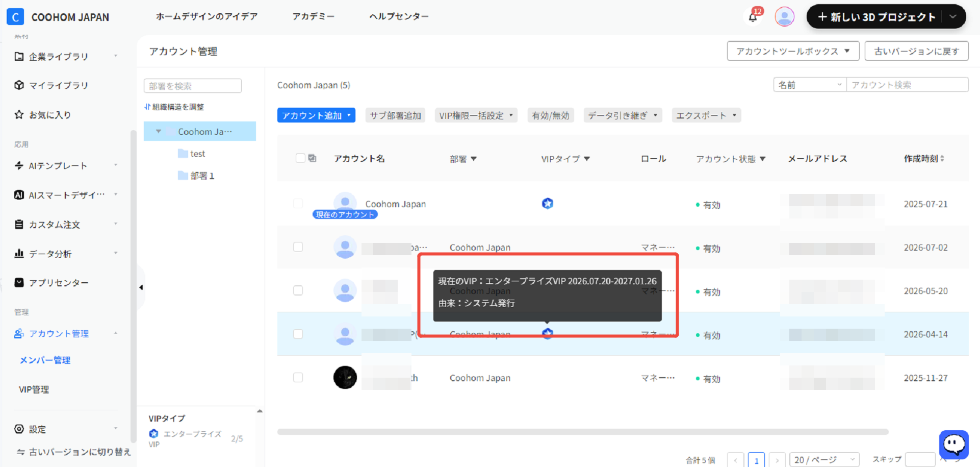Open the アカウント状態 column filter
980x467 pixels.
(x=763, y=159)
